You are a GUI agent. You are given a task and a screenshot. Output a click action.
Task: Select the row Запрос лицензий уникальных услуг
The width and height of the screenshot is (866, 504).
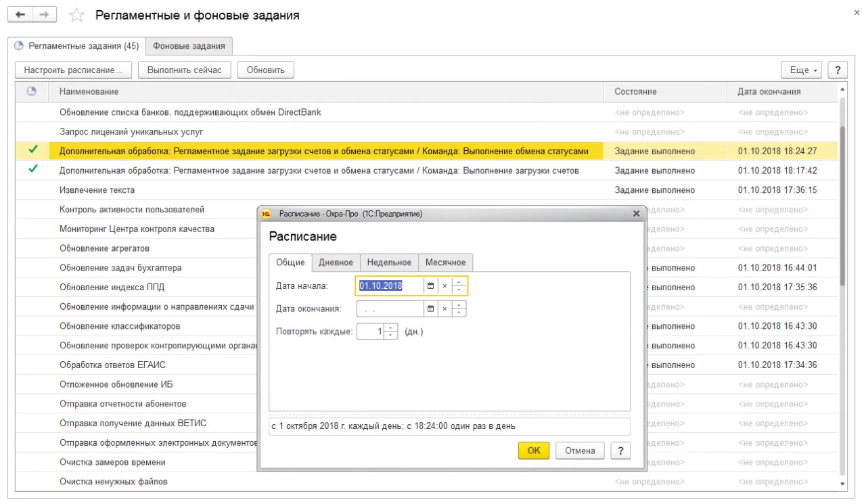point(426,131)
